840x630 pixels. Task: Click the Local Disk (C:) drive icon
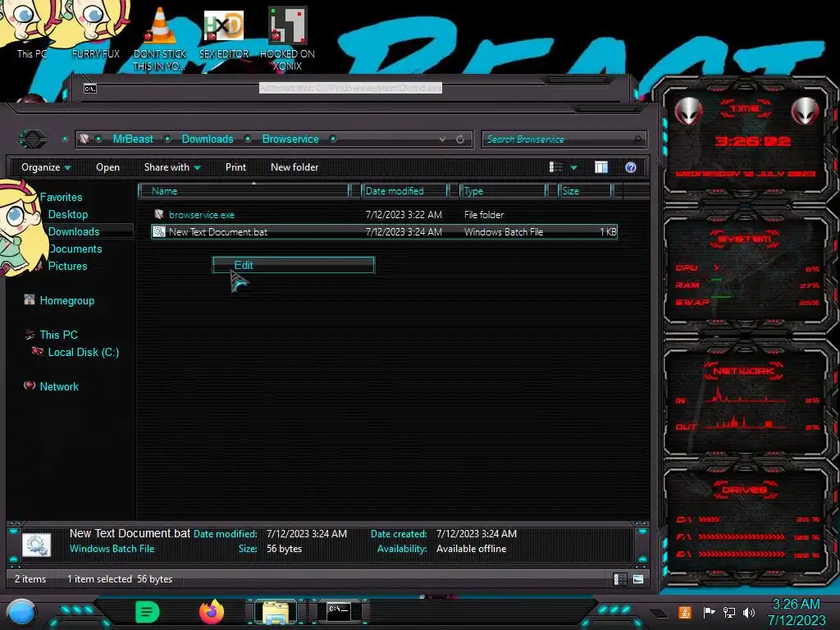tap(38, 351)
